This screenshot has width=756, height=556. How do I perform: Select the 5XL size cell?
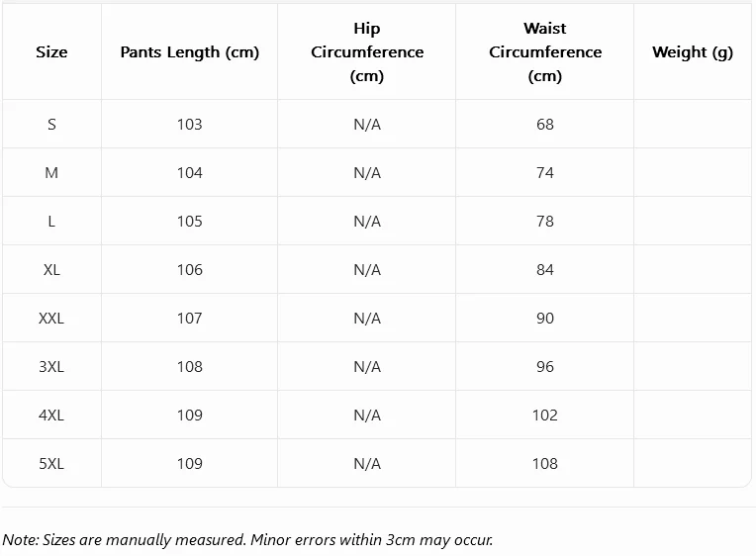coord(51,463)
